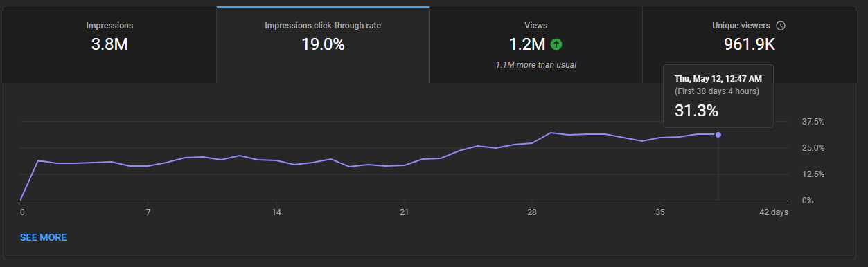Click the 0% y-axis label
This screenshot has width=868, height=267.
(807, 201)
